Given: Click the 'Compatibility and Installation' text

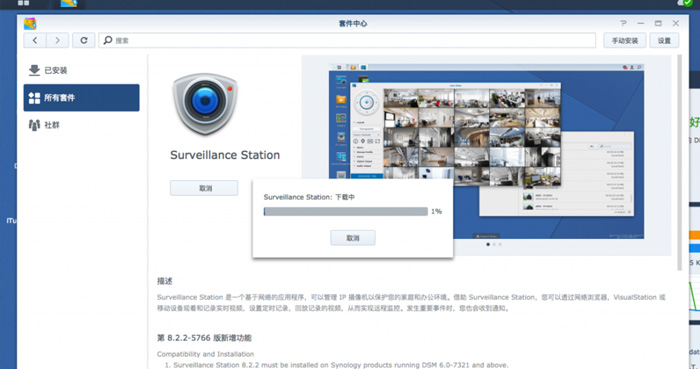Looking at the screenshot, I should tap(205, 354).
